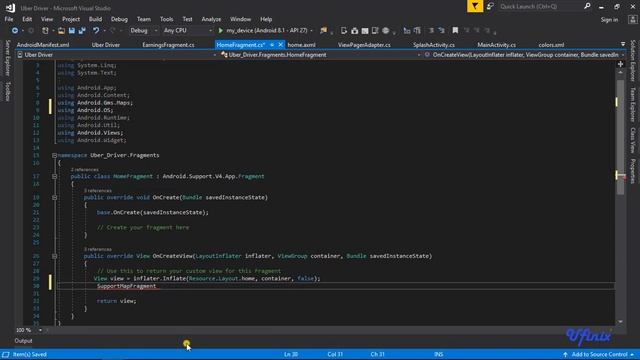This screenshot has width=640, height=360.
Task: Click the Navigate Backward toolbar icon
Action: click(15, 31)
